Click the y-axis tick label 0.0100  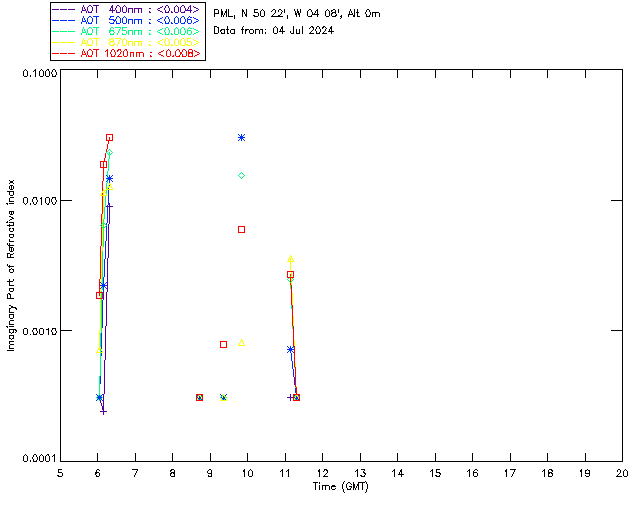coord(40,201)
